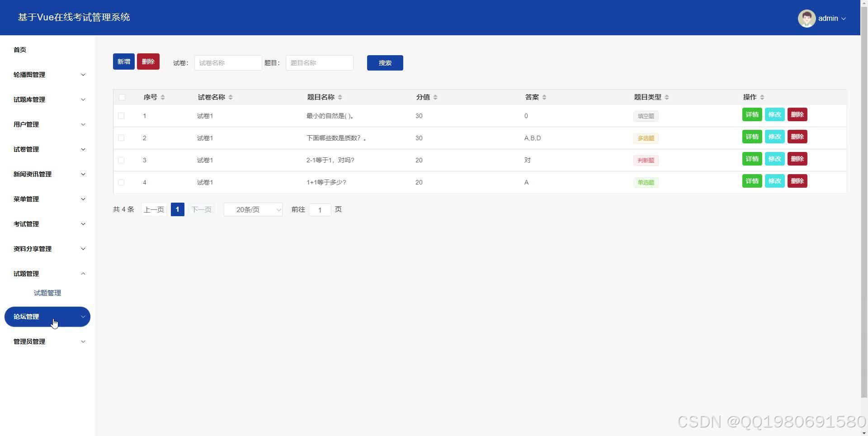The image size is (868, 436).
Task: Sort the table by 序号 column
Action: (163, 97)
